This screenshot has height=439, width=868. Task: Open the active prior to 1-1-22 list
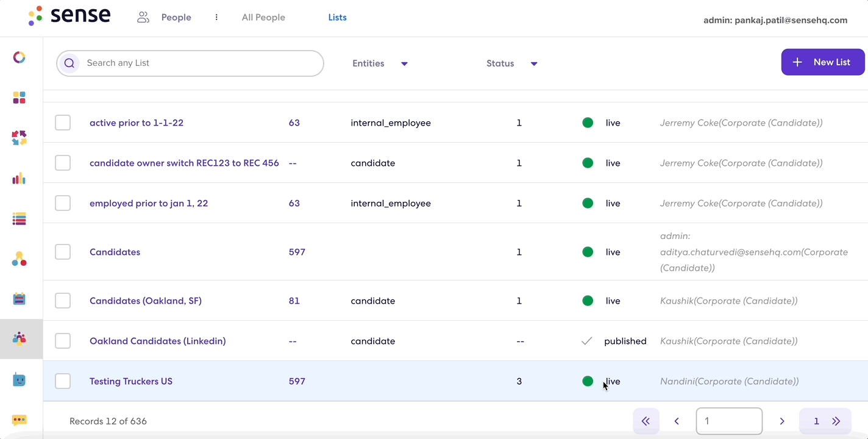(137, 123)
